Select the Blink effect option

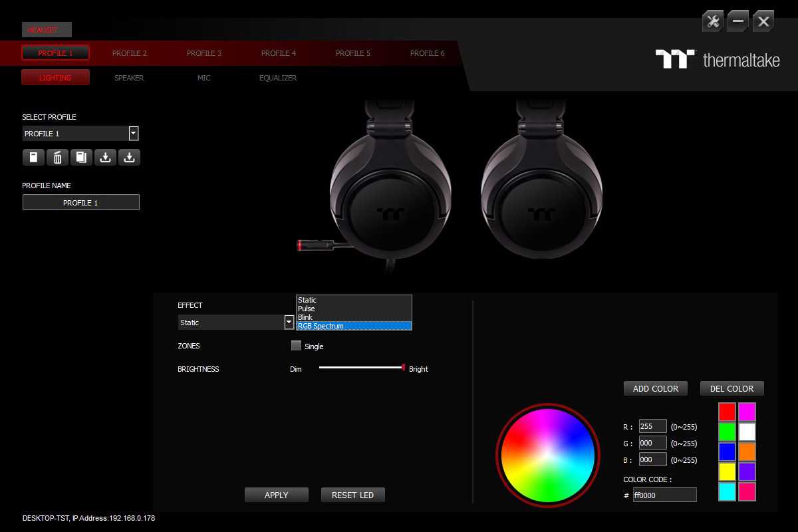tap(353, 317)
